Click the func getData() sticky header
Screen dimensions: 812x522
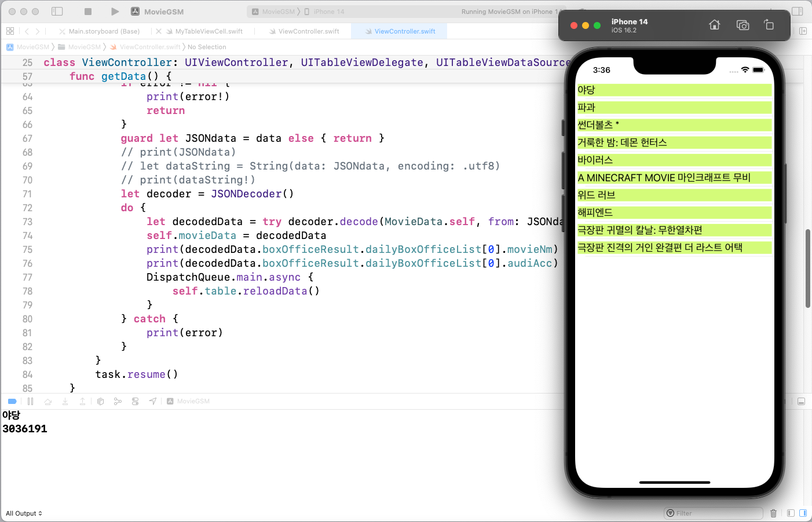(x=120, y=76)
